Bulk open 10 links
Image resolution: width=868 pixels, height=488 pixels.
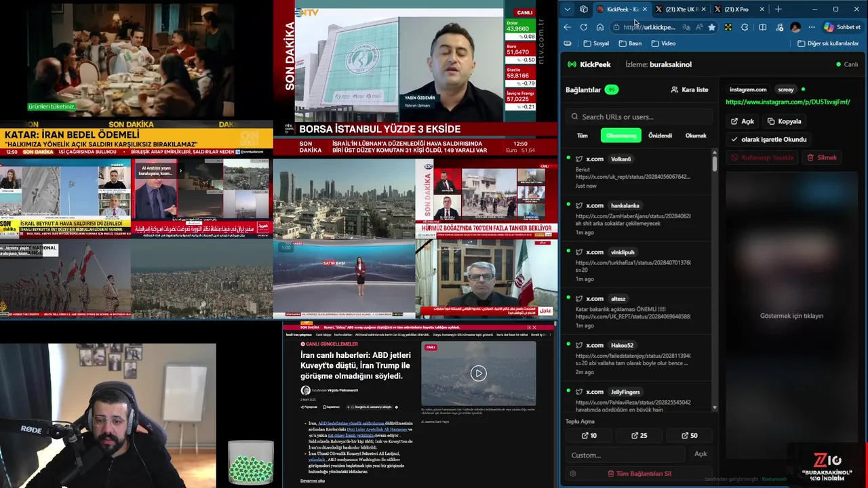click(x=589, y=435)
